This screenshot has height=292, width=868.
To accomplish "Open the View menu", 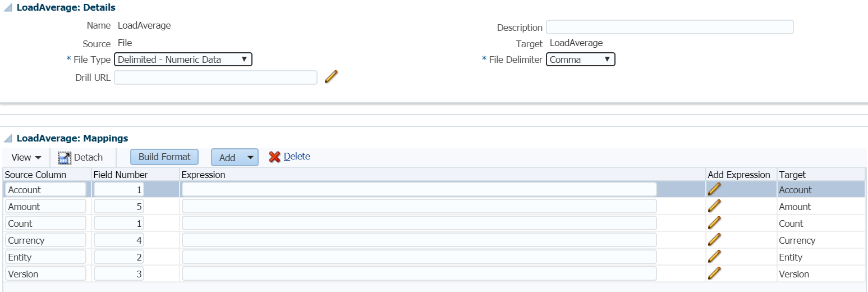I will [26, 157].
